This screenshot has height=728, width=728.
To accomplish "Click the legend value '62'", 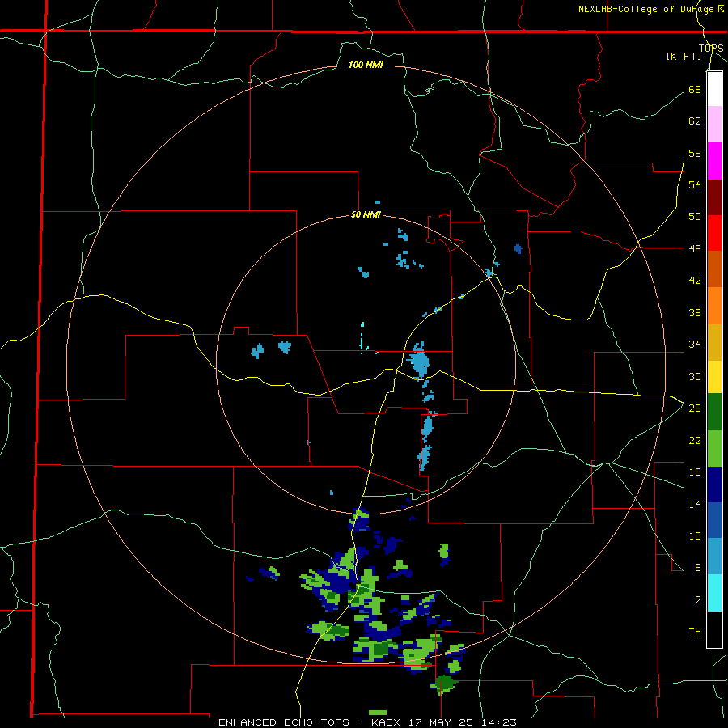I will click(x=695, y=121).
